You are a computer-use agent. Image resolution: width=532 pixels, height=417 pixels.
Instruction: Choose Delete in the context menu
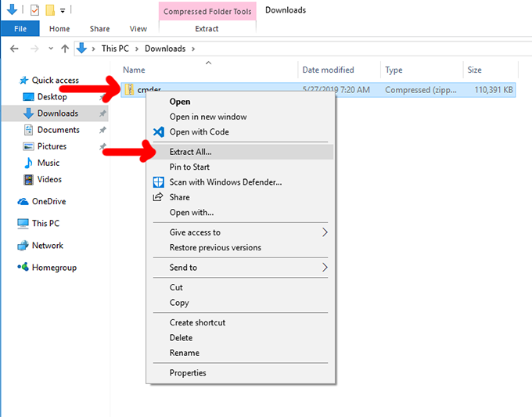(x=241, y=338)
